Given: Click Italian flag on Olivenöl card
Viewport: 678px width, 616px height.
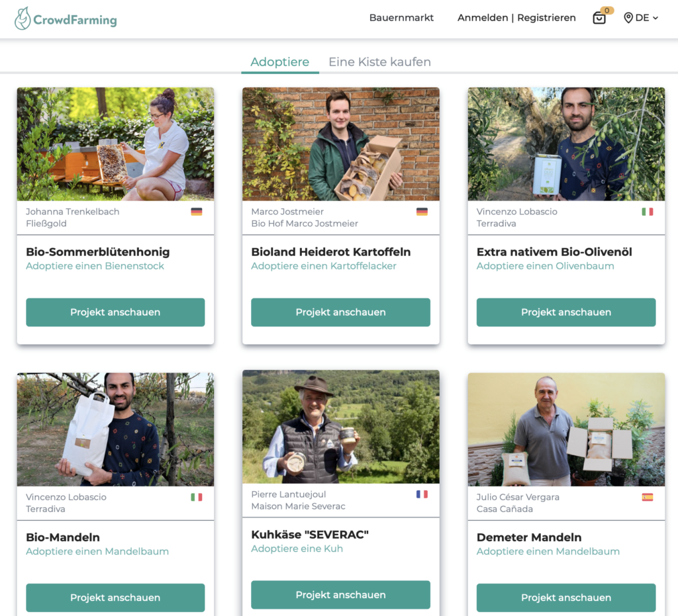Looking at the screenshot, I should [x=648, y=212].
